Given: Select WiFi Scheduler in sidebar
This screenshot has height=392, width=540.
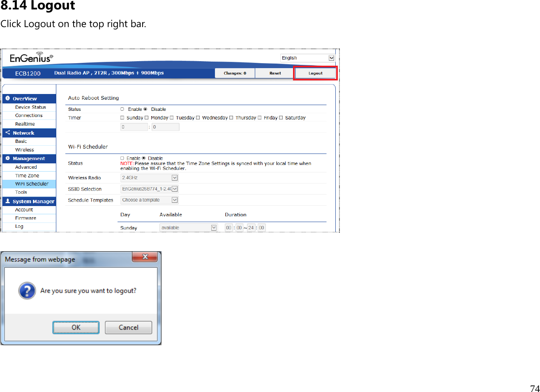Looking at the screenshot, I should pos(30,184).
